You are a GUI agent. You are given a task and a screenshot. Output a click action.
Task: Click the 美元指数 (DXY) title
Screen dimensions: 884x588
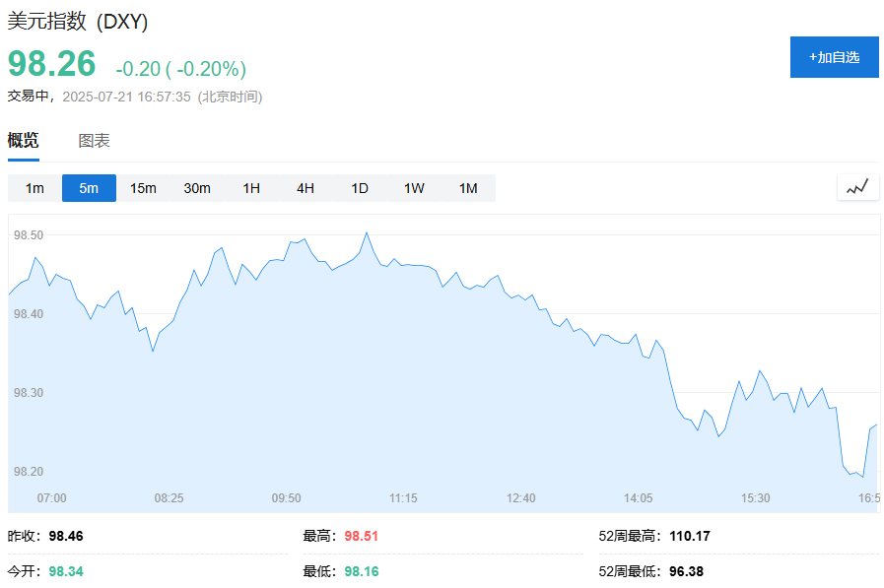[x=78, y=22]
